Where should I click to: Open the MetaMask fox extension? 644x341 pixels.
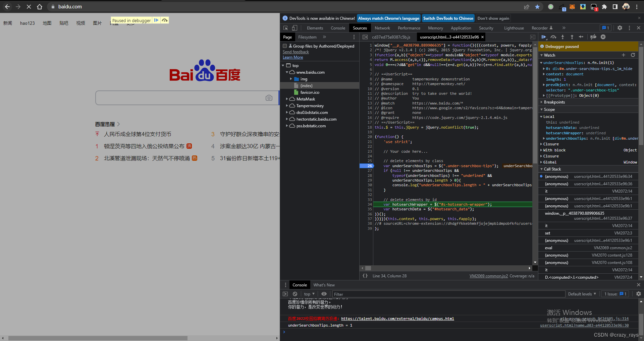tap(572, 7)
